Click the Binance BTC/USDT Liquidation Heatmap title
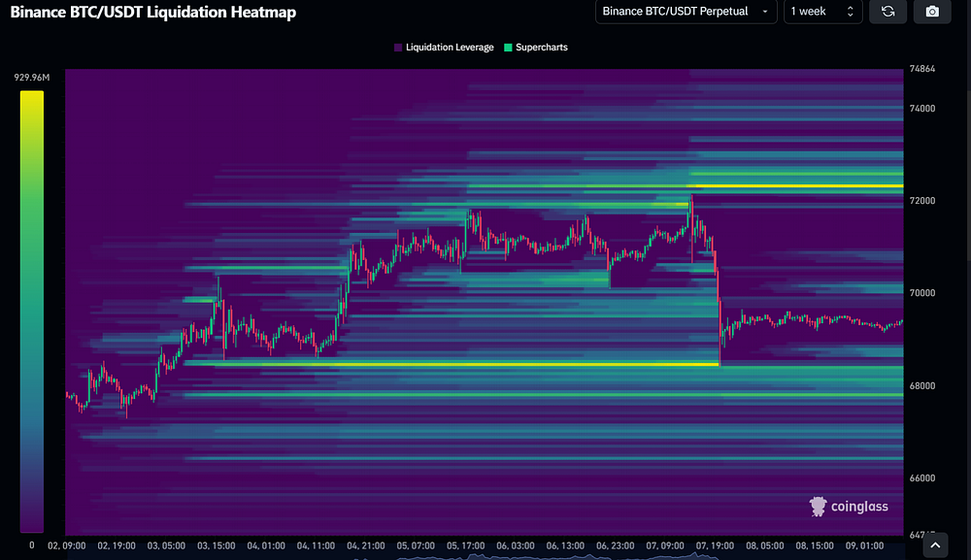This screenshot has width=971, height=560. [x=153, y=12]
